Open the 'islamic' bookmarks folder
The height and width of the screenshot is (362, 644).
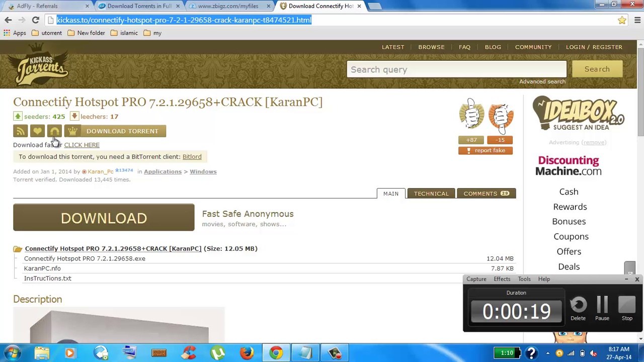[x=124, y=33]
